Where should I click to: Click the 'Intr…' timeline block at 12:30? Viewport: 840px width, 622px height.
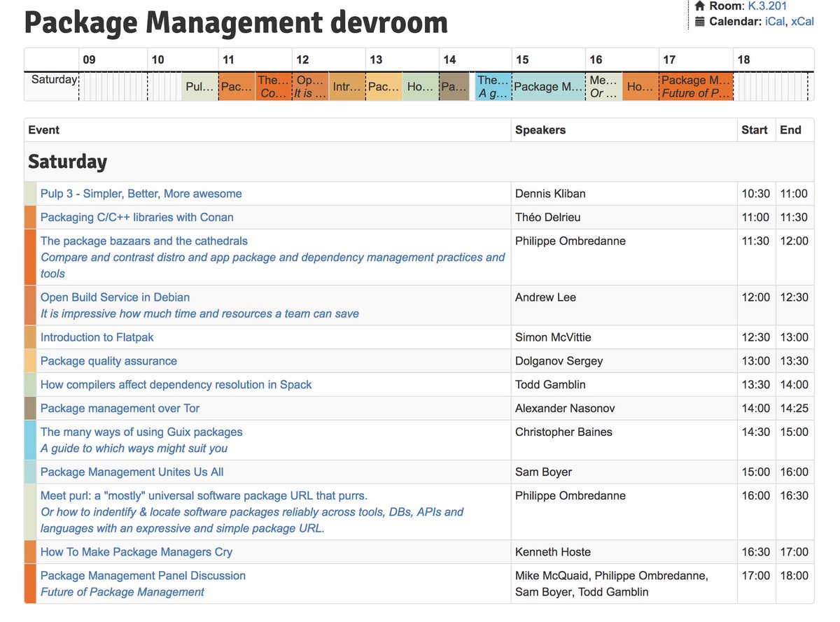click(347, 87)
